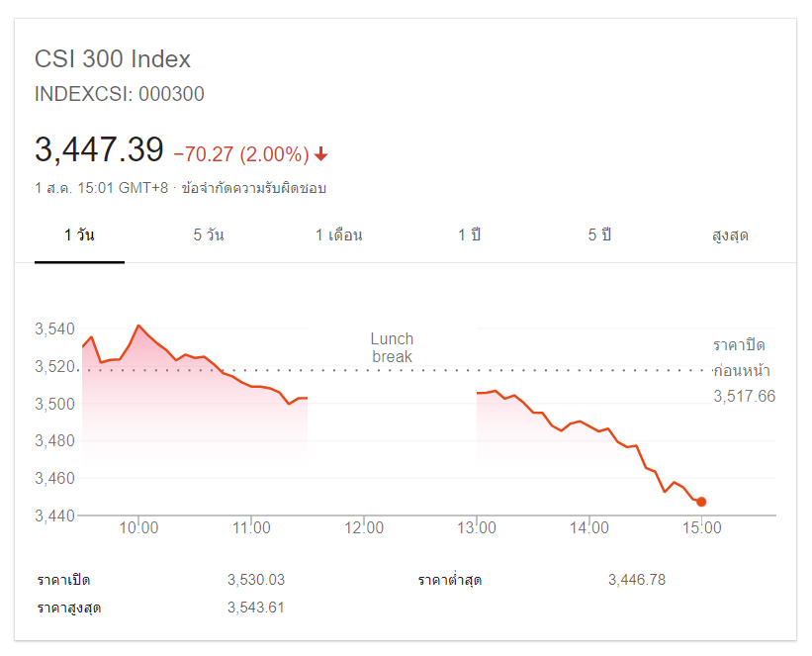Screen dimensions: 812x656
Task: Click the previous close value 3,517.66
Action: coord(744,396)
